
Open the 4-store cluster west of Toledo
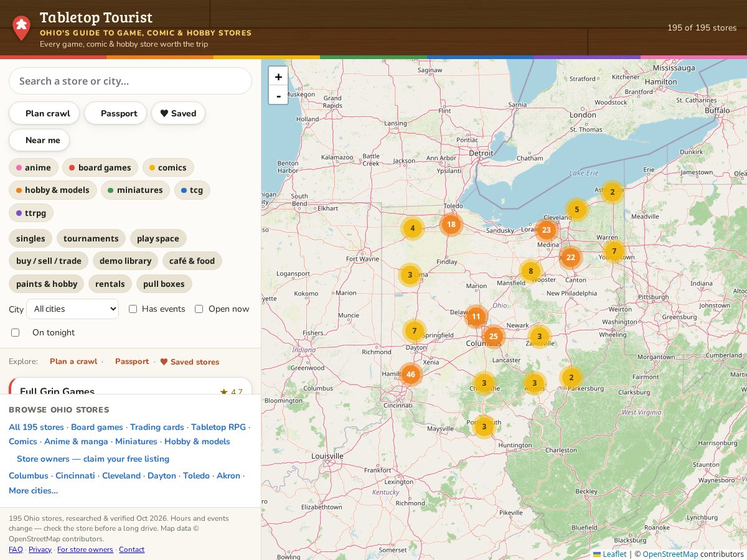(412, 228)
